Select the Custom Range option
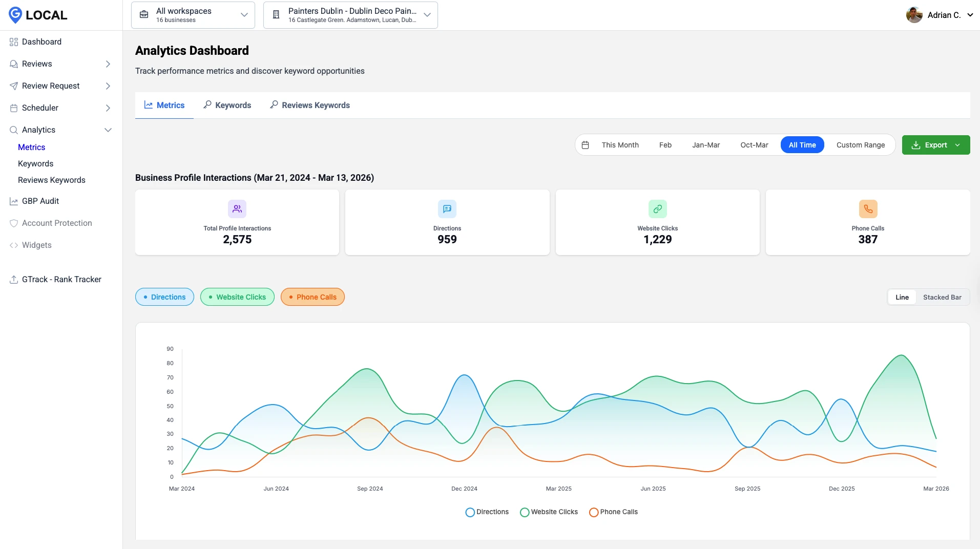The image size is (980, 549). click(x=860, y=145)
